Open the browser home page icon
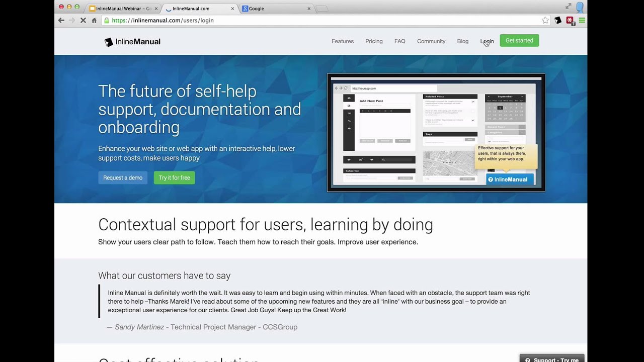 click(x=94, y=21)
